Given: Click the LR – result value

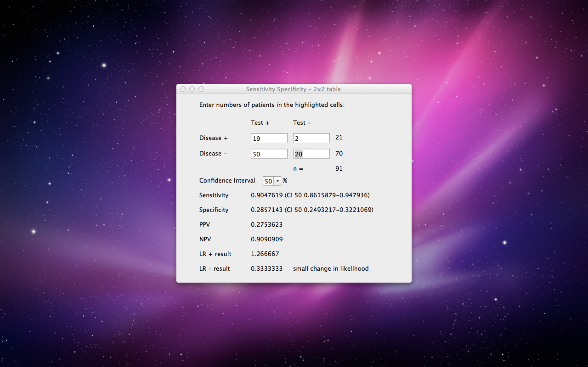Looking at the screenshot, I should point(266,268).
